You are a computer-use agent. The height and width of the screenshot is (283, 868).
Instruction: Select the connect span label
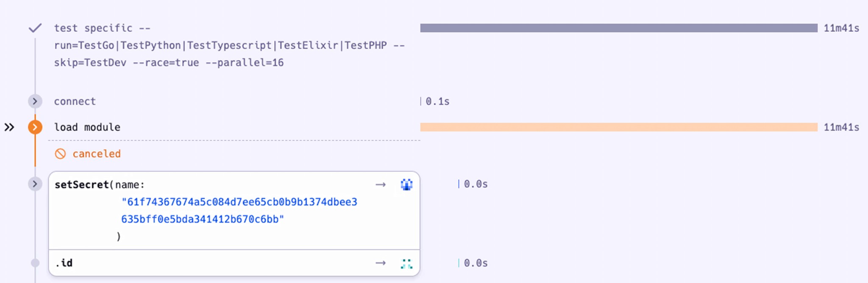tap(75, 101)
